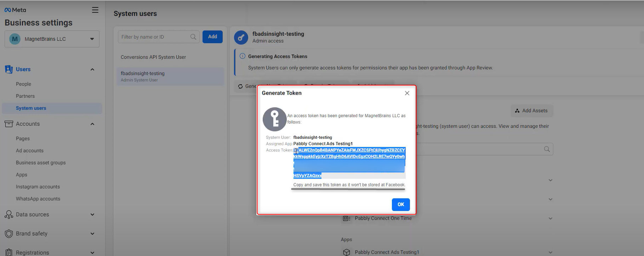644x256 pixels.
Task: Confirm the token with OK
Action: click(401, 204)
